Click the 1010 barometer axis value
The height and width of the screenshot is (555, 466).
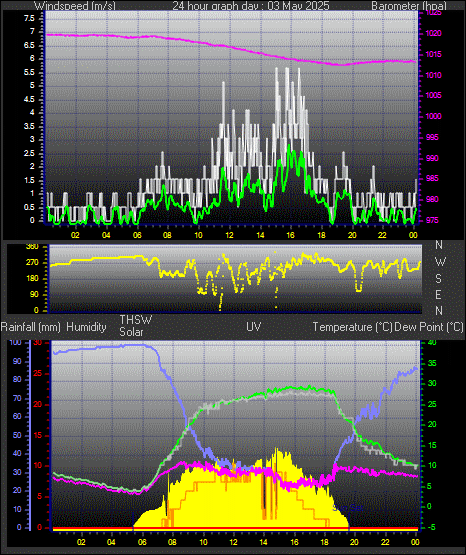click(x=433, y=75)
